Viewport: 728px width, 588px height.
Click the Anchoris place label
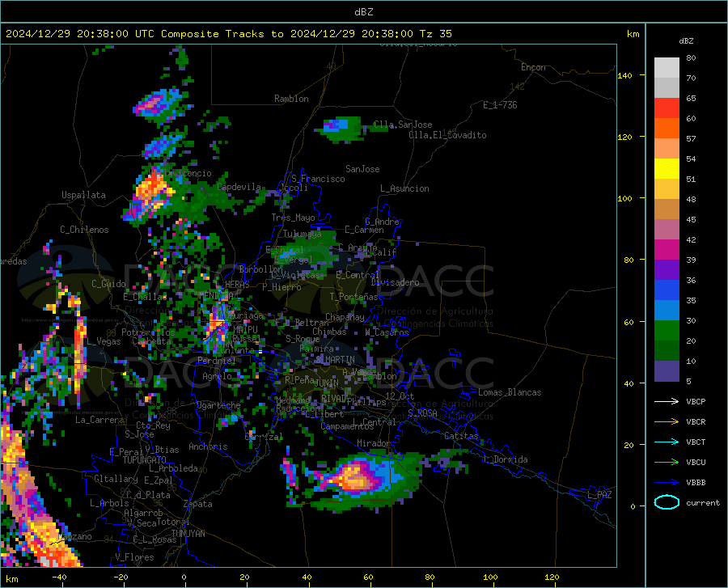(x=208, y=446)
